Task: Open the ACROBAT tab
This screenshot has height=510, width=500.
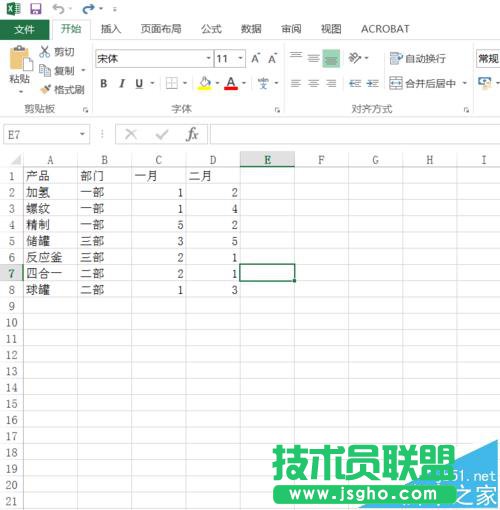Action: pos(385,29)
